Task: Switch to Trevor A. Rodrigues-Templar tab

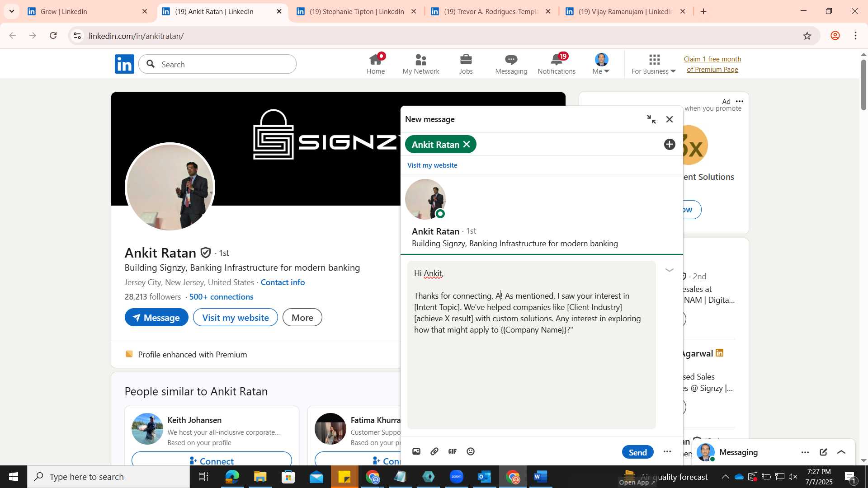Action: (491, 11)
